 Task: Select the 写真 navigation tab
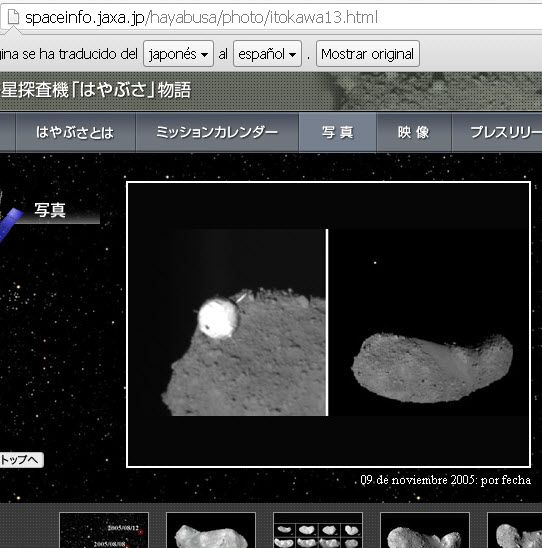coord(338,132)
